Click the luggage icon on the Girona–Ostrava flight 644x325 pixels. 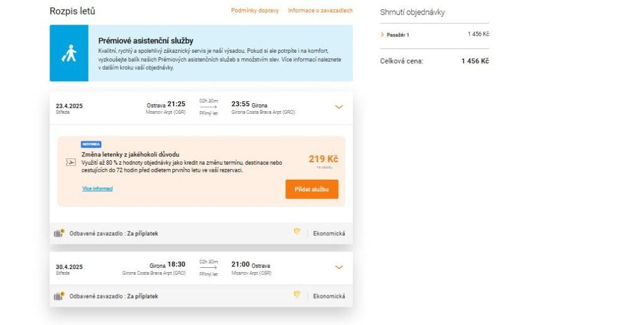[x=59, y=296]
